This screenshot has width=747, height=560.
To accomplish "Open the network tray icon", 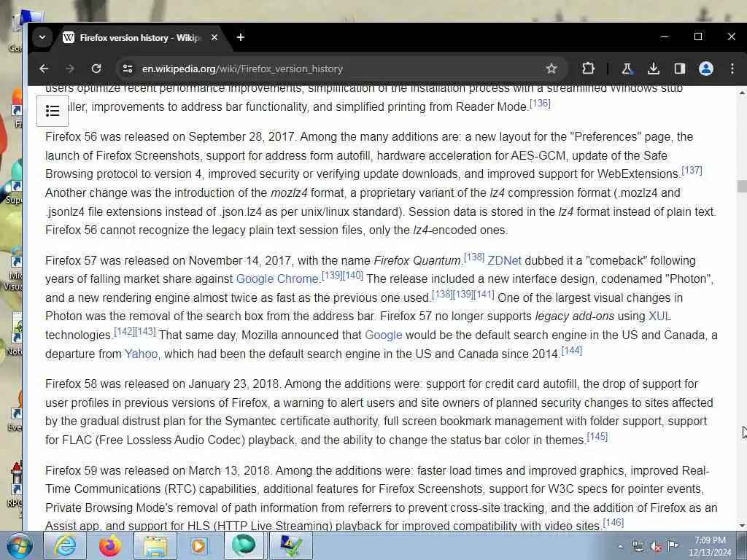I will coord(638,546).
